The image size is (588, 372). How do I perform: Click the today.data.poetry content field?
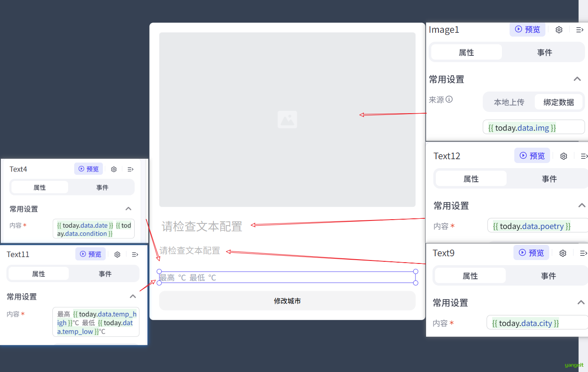pos(537,226)
